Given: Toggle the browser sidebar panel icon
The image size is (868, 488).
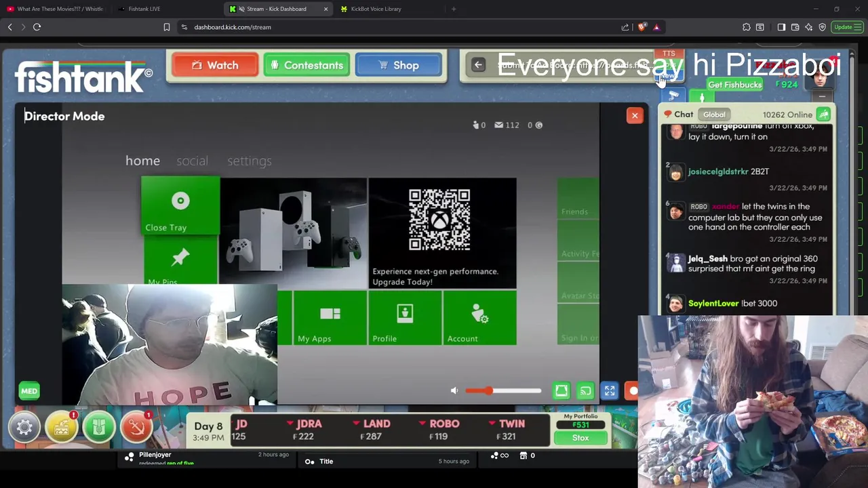Looking at the screenshot, I should [781, 27].
